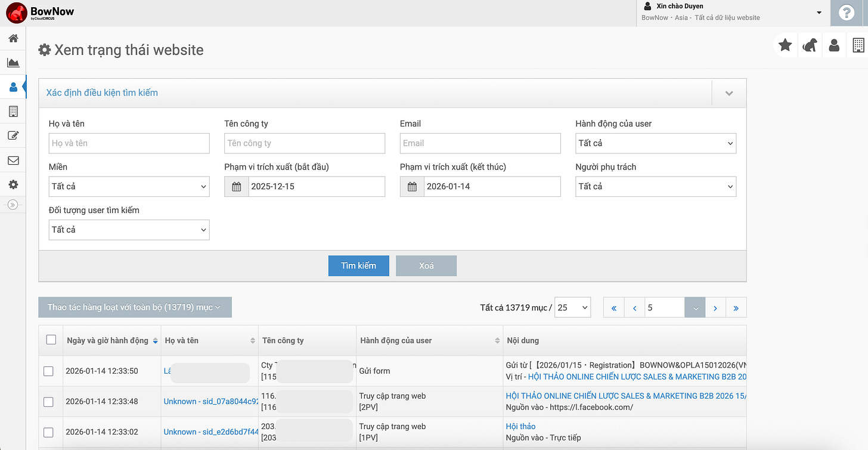Open the Đối tượng user tìm kiếm dropdown
This screenshot has height=450, width=868.
(129, 230)
